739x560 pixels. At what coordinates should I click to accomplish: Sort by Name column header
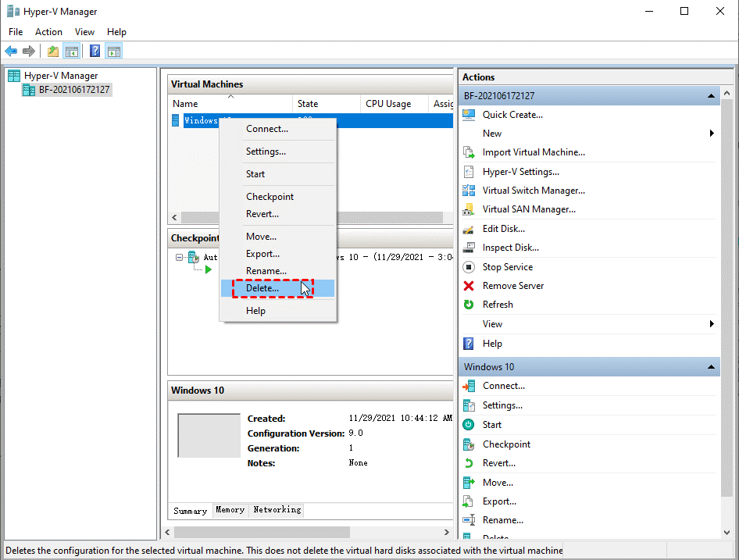tap(230, 104)
